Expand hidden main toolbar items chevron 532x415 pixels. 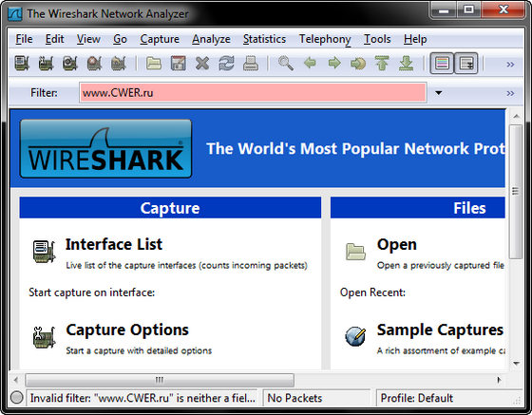click(510, 64)
